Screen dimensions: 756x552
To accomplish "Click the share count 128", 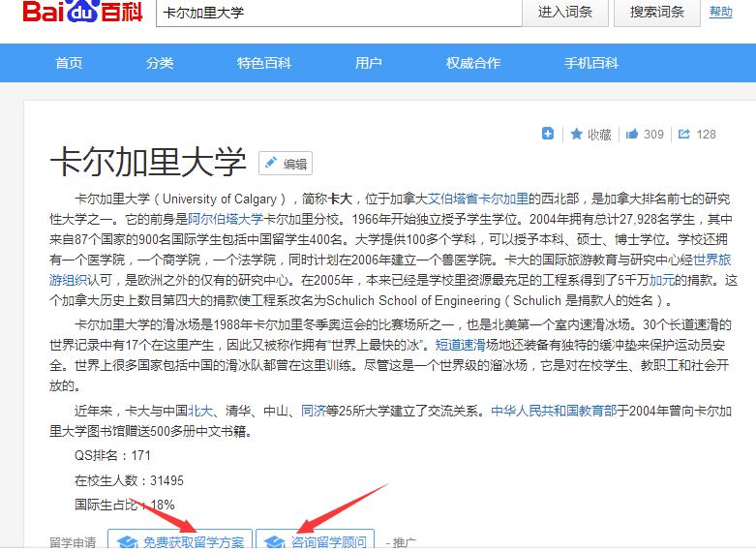I will [707, 135].
